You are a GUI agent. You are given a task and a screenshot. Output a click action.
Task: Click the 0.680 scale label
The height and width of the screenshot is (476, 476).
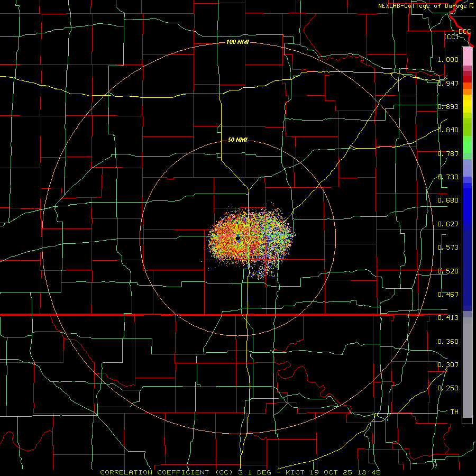[448, 200]
